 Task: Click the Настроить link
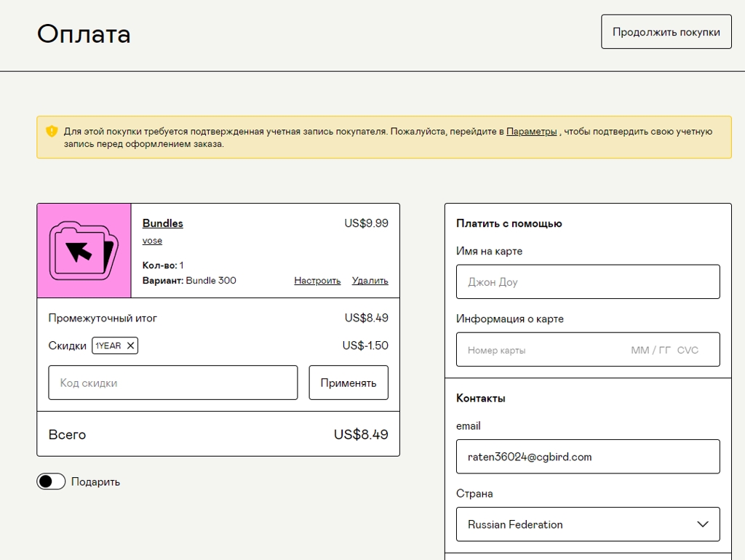tap(317, 281)
